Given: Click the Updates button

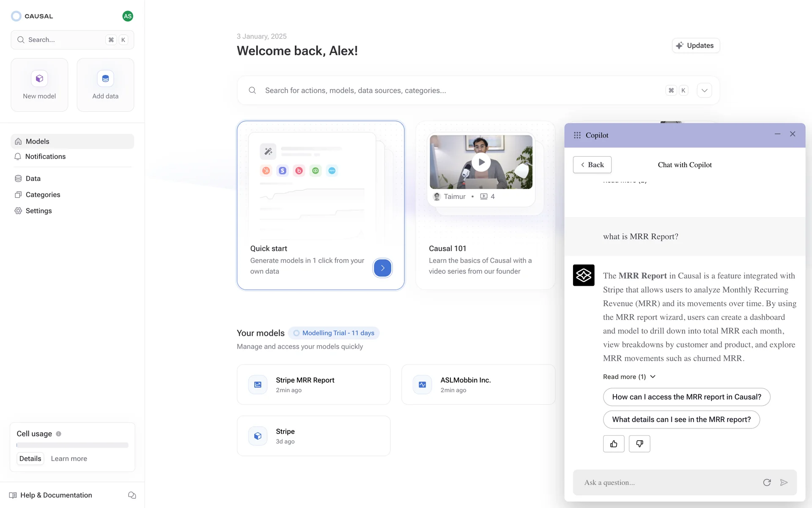Looking at the screenshot, I should (696, 46).
